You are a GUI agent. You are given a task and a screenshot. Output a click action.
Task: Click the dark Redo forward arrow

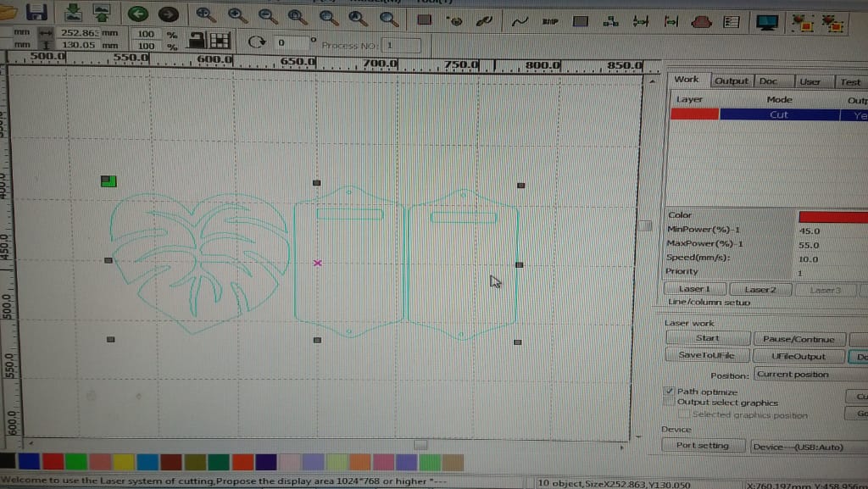169,14
